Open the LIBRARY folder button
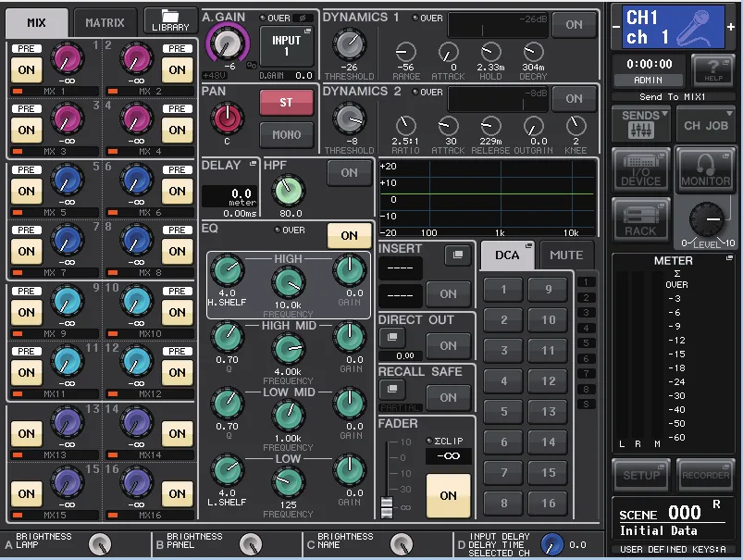This screenshot has height=560, width=743. 170,21
